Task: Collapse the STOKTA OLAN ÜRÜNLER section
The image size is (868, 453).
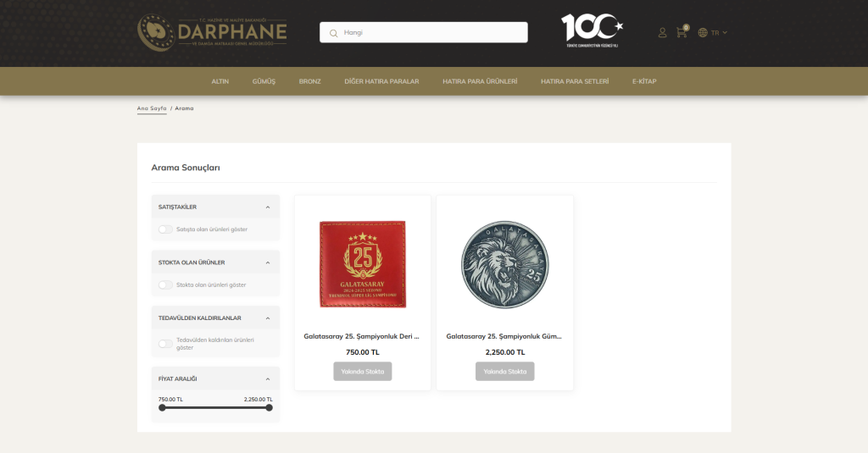Action: [x=268, y=262]
